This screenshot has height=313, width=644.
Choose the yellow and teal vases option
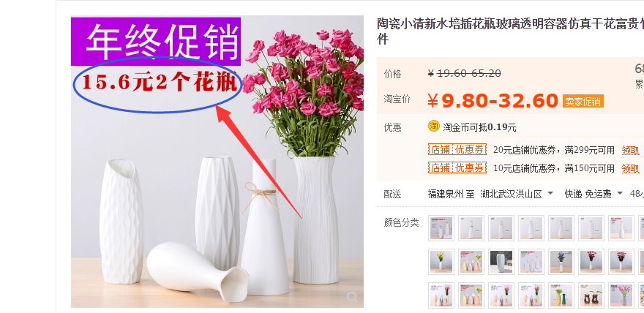click(x=561, y=295)
